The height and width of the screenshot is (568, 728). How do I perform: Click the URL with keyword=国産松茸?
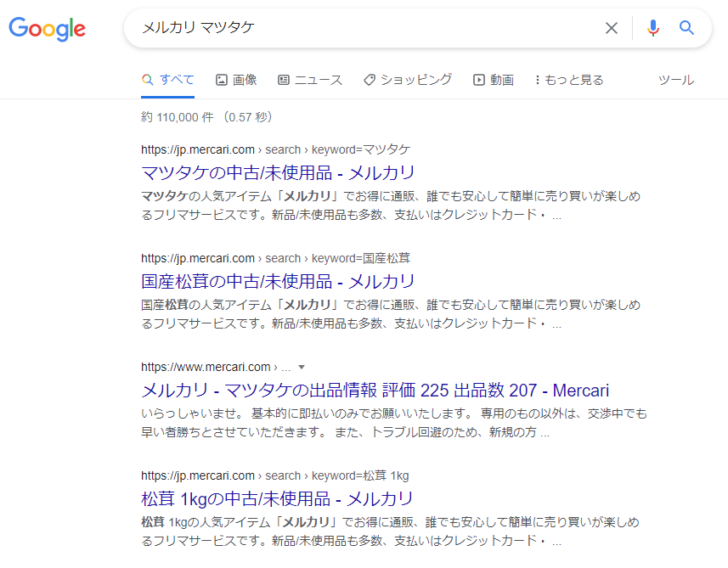pos(276,258)
